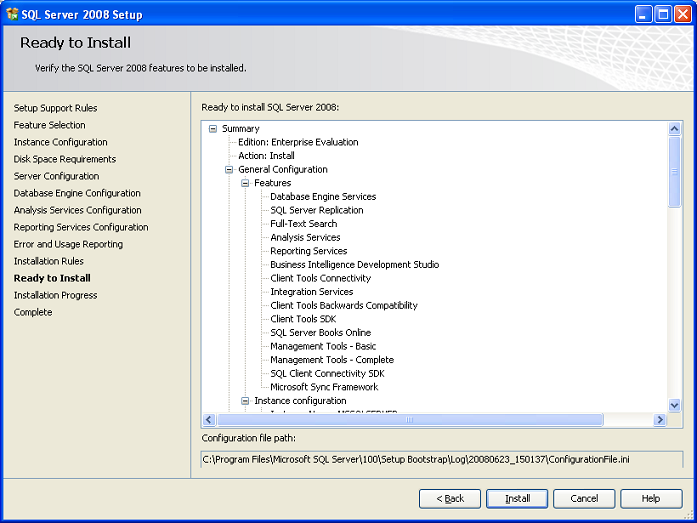This screenshot has width=697, height=523.
Task: Select Database Engine Services item
Action: [323, 197]
